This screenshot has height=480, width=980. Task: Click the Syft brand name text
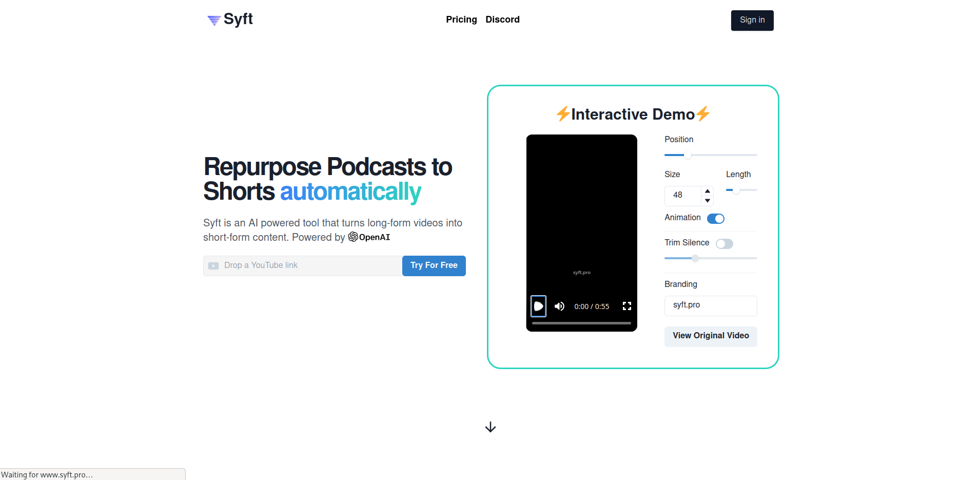(x=238, y=20)
